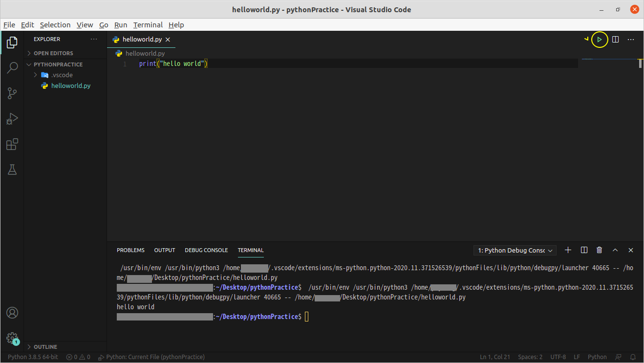This screenshot has width=644, height=363.
Task: Choose Python 3.8.5 64-bit interpreter
Action: pyautogui.click(x=33, y=357)
